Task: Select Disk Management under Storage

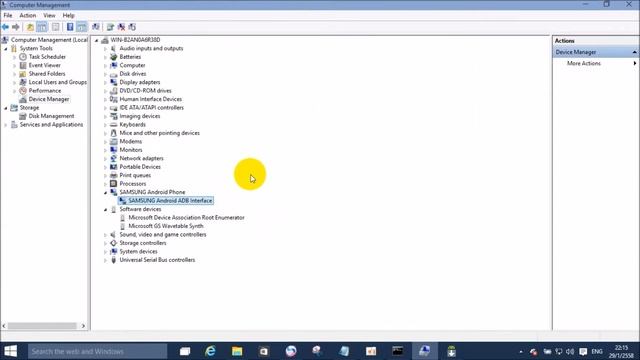Action: pyautogui.click(x=51, y=116)
